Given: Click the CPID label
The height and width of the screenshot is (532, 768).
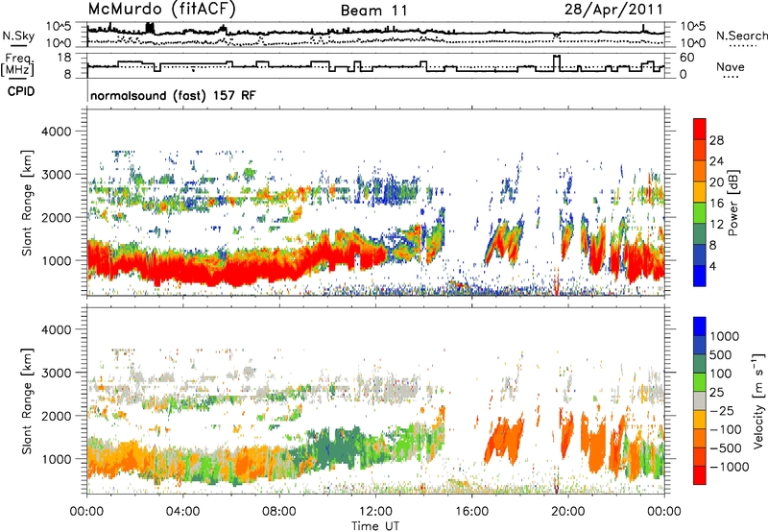Looking at the screenshot, I should (21, 91).
